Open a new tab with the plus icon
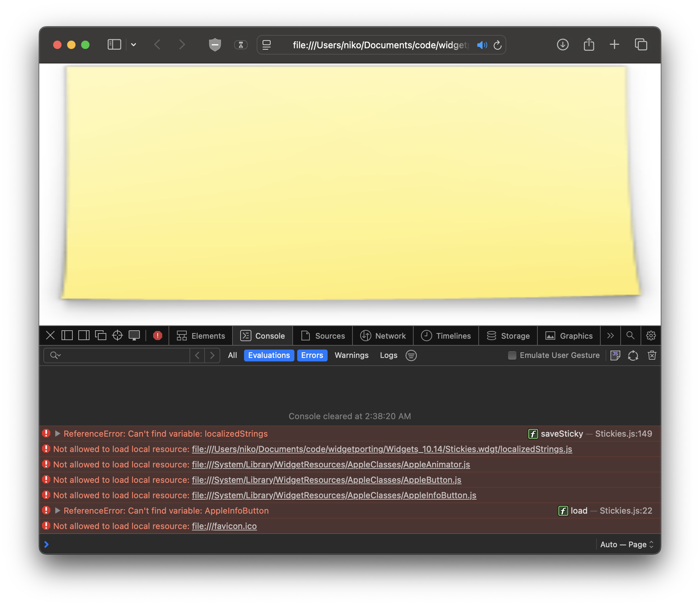The height and width of the screenshot is (606, 700). (614, 44)
